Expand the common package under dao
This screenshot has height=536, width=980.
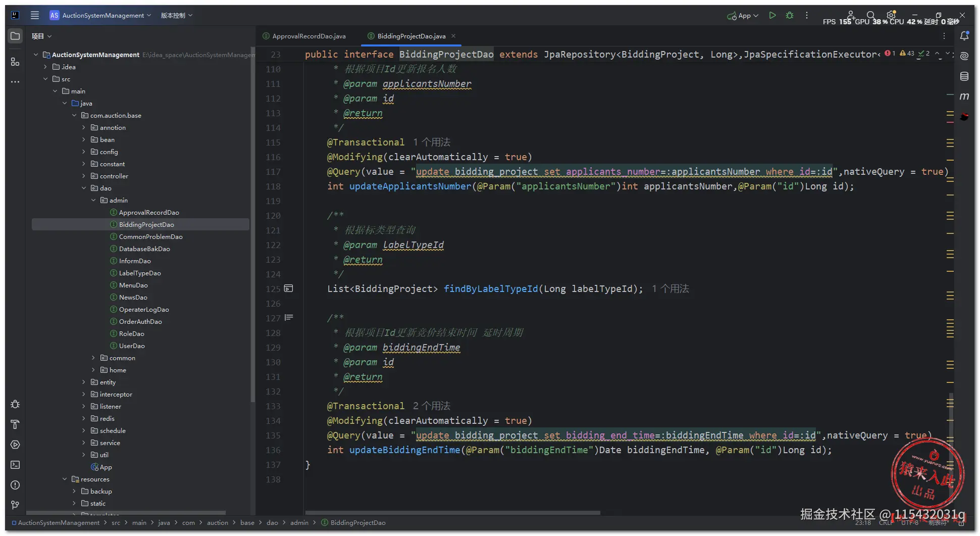pyautogui.click(x=93, y=358)
